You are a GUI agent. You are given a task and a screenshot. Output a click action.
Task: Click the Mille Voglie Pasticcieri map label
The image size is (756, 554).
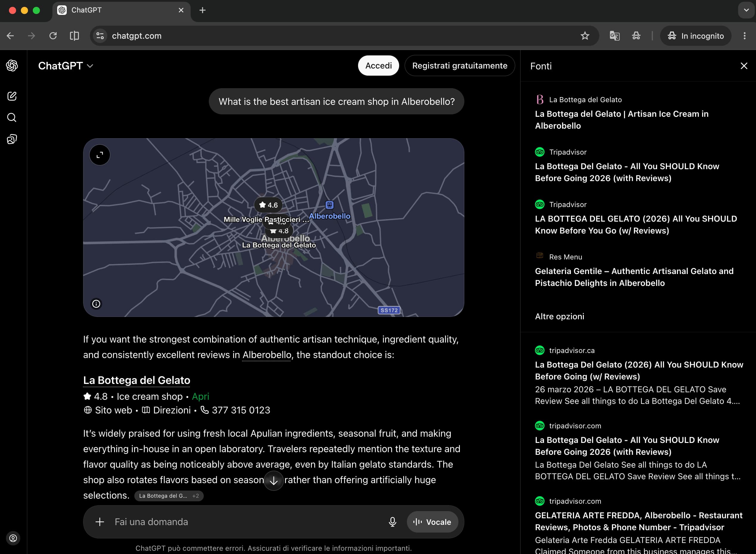(266, 220)
